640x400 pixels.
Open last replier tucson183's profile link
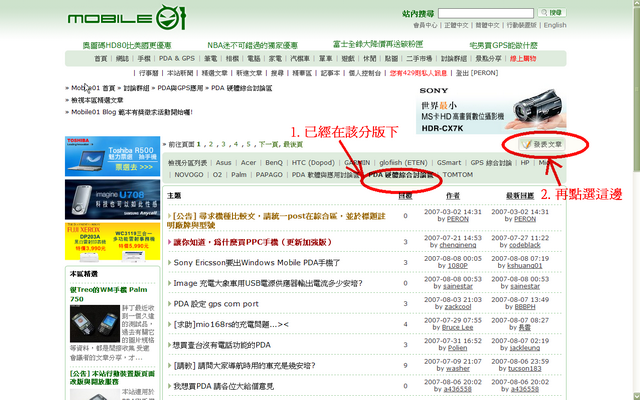pyautogui.click(x=524, y=369)
